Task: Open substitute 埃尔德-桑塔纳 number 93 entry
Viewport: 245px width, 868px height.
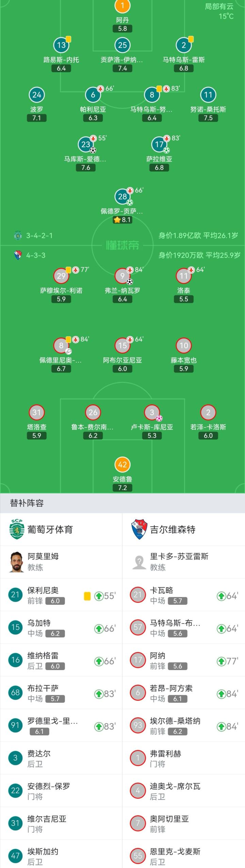Action: (x=184, y=725)
